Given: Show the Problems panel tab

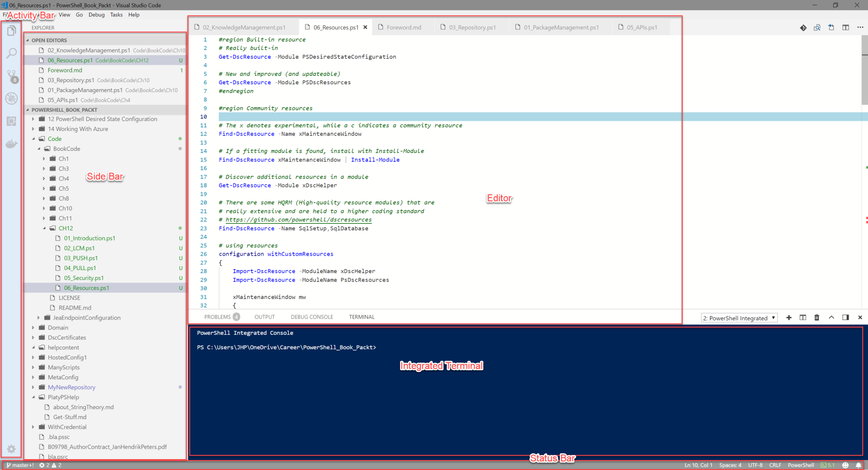Looking at the screenshot, I should click(221, 317).
